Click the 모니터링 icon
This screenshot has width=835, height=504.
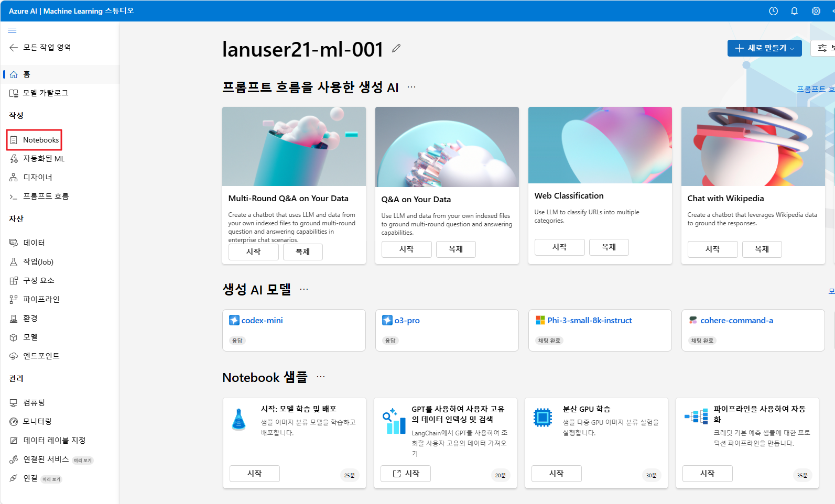tap(14, 421)
